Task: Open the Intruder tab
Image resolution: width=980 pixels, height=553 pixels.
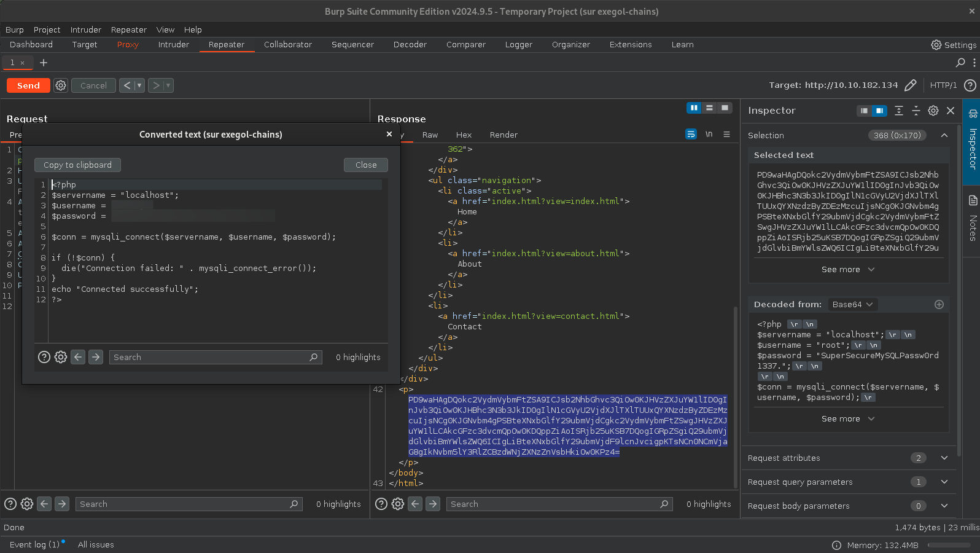Action: pyautogui.click(x=174, y=45)
